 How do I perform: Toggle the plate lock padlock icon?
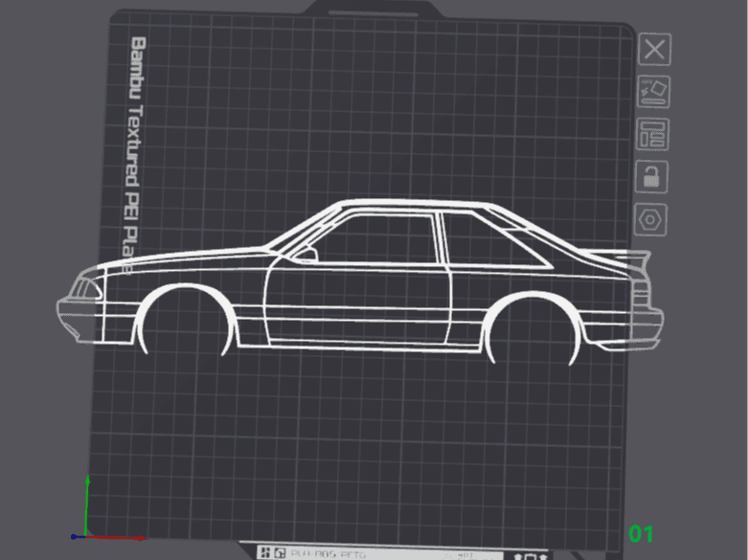click(x=651, y=177)
